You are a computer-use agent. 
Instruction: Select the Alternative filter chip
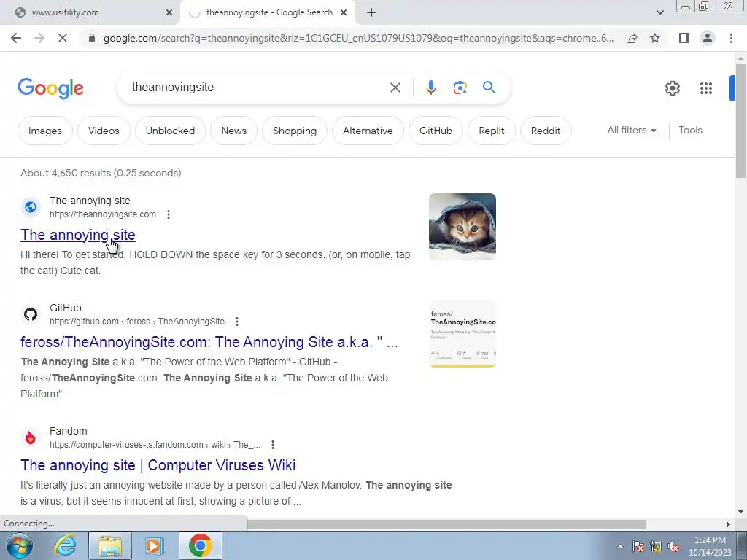(368, 131)
